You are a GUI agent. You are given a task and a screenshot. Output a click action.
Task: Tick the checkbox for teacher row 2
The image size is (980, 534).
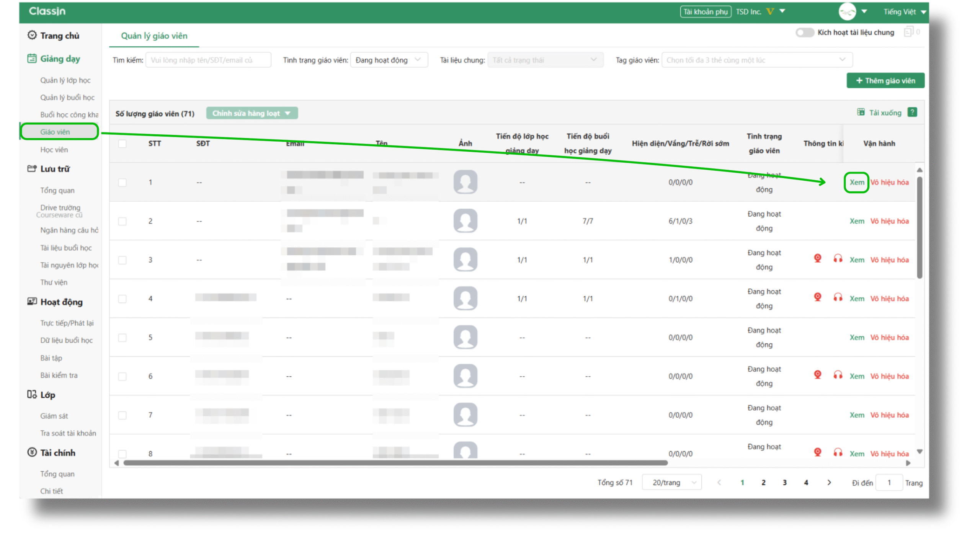(122, 221)
